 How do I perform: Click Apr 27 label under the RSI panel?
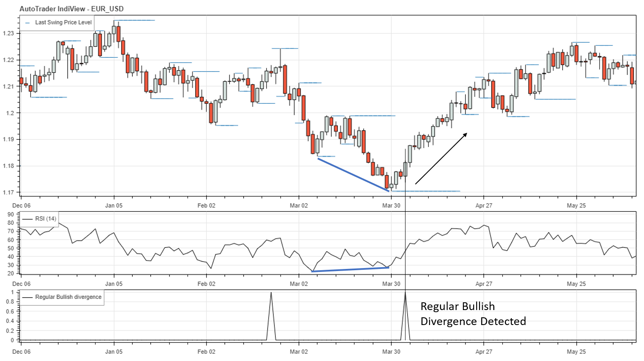pyautogui.click(x=484, y=284)
